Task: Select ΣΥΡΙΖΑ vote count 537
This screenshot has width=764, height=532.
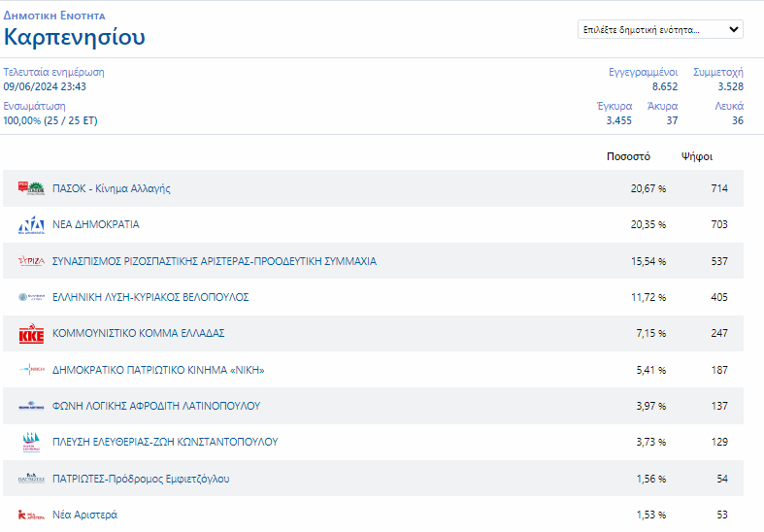Action: [x=719, y=261]
